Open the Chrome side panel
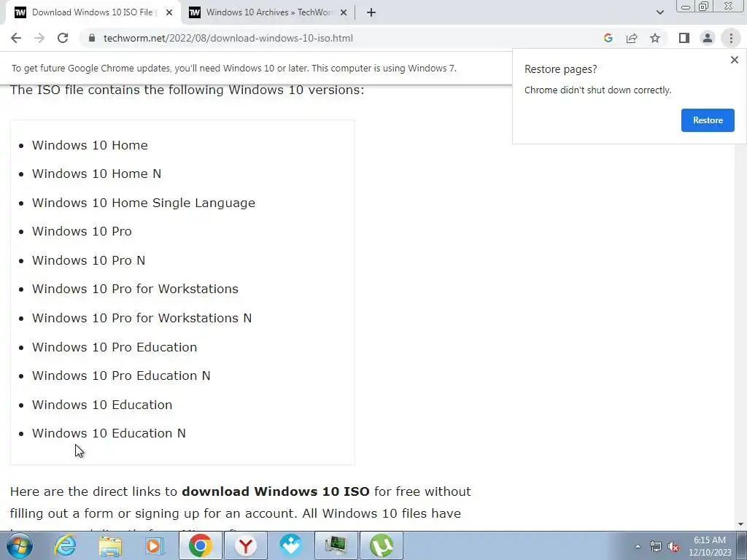 684,38
